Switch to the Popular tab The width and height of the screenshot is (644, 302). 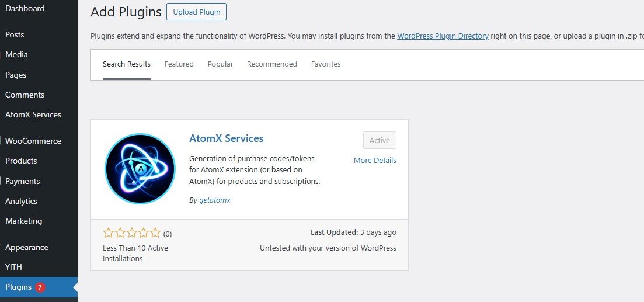coord(220,64)
